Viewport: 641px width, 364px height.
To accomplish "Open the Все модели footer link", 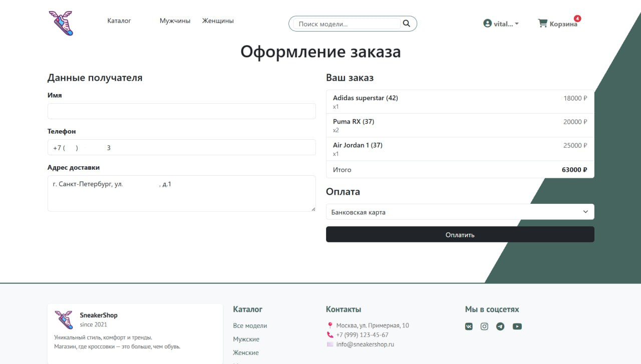I will (250, 325).
